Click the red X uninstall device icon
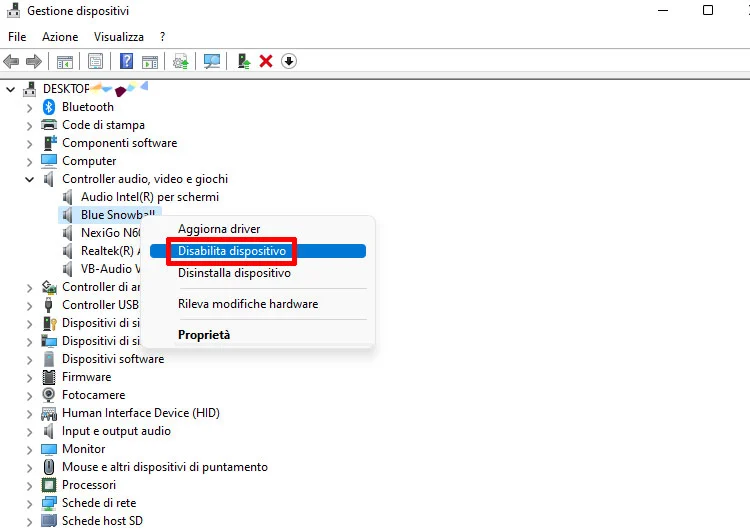This screenshot has width=750, height=532. coord(266,61)
